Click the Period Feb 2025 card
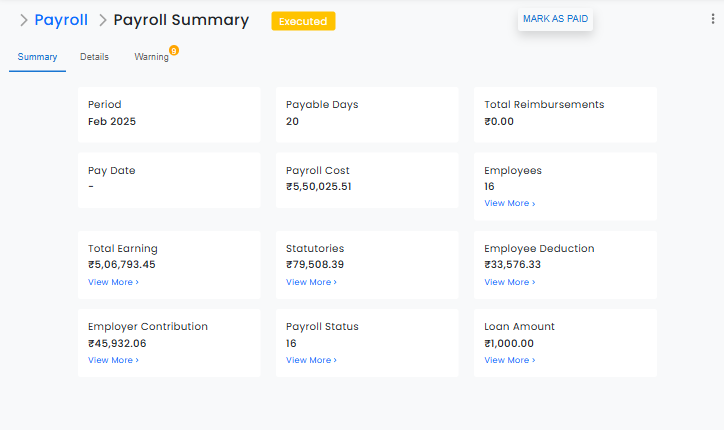 168,113
